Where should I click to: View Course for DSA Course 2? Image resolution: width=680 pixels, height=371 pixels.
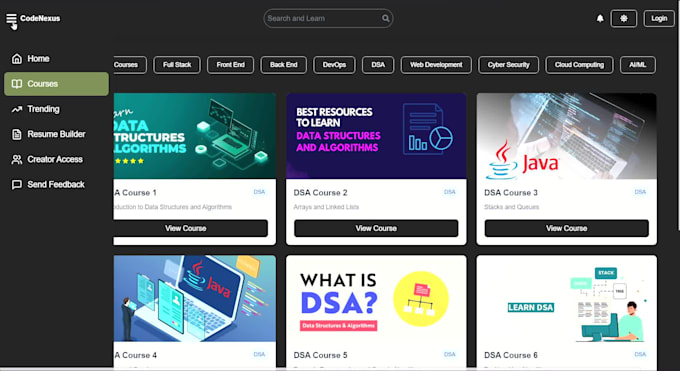[376, 228]
